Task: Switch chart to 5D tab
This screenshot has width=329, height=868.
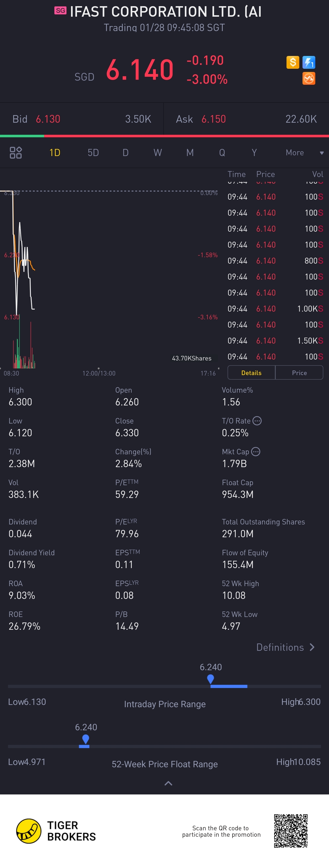Action: point(93,153)
